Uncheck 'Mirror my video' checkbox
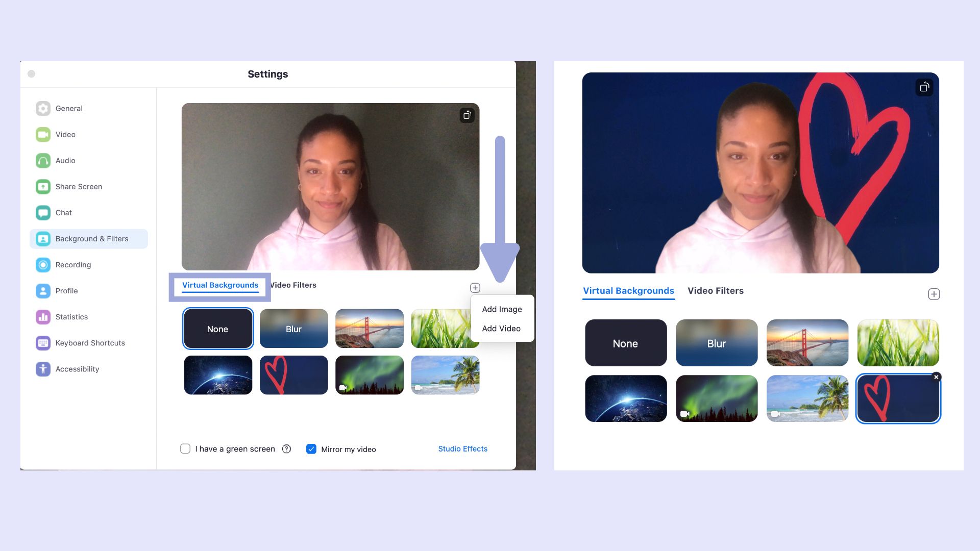 tap(311, 449)
